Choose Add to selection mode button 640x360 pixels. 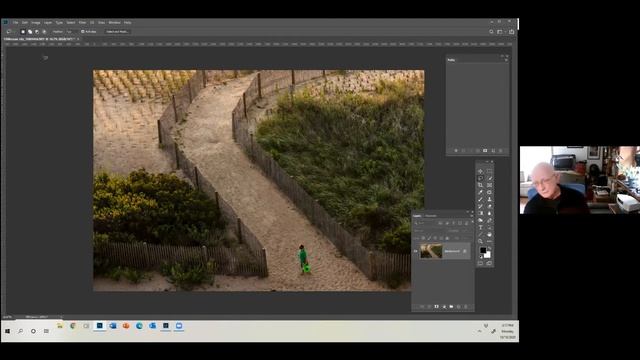click(30, 31)
